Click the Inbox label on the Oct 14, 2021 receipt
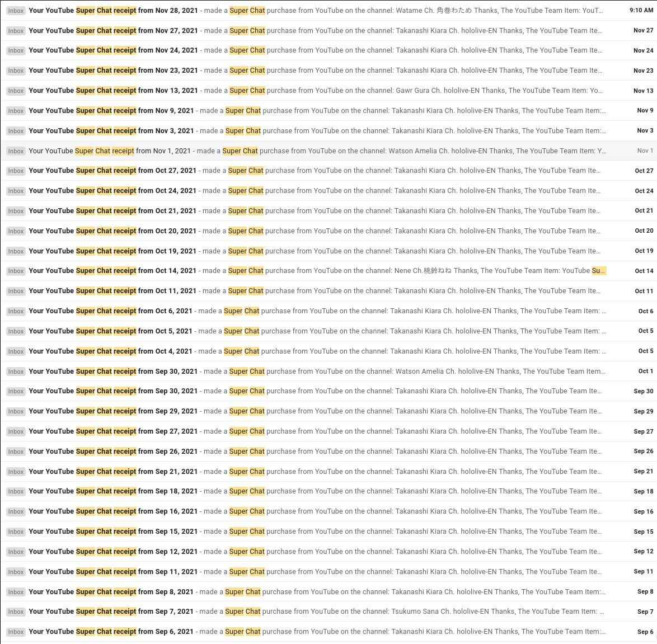 [16, 271]
